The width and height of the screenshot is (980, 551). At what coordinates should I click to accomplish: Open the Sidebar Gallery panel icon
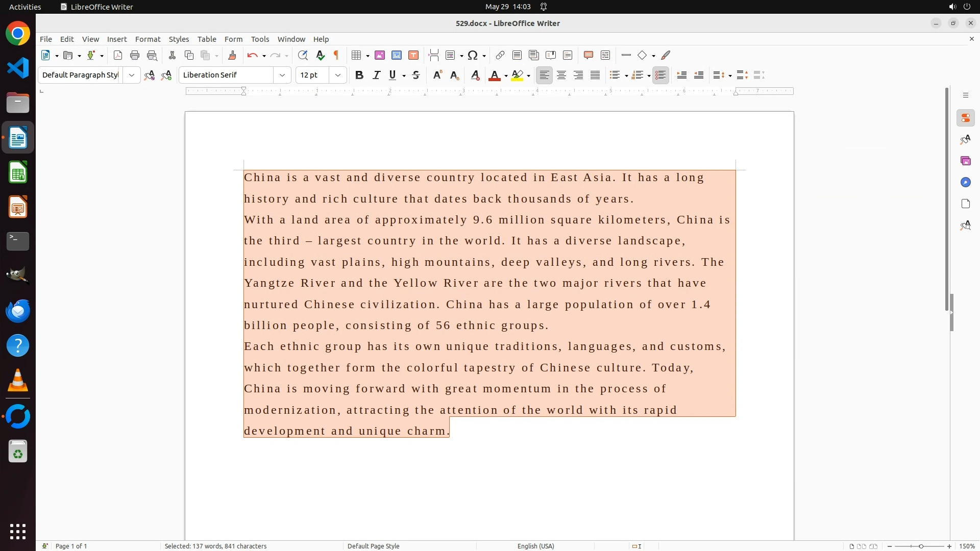pos(965,161)
